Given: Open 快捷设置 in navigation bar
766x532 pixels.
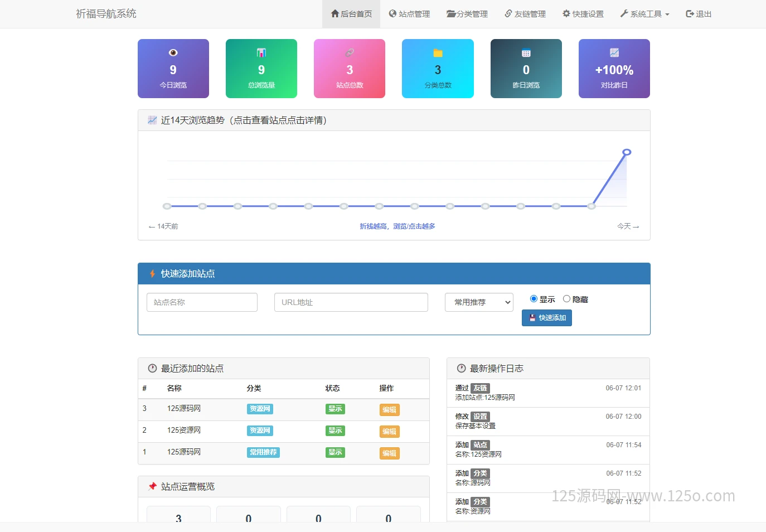Looking at the screenshot, I should pos(583,14).
